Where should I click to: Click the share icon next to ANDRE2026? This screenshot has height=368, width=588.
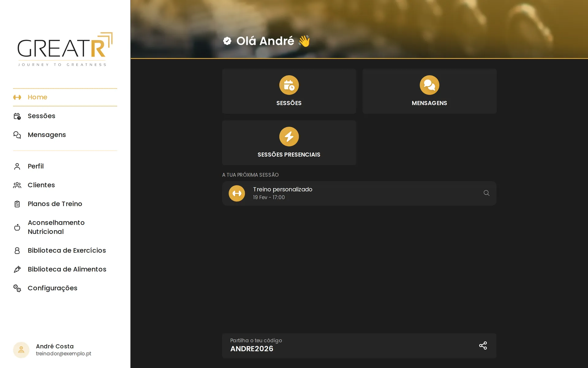click(x=483, y=346)
